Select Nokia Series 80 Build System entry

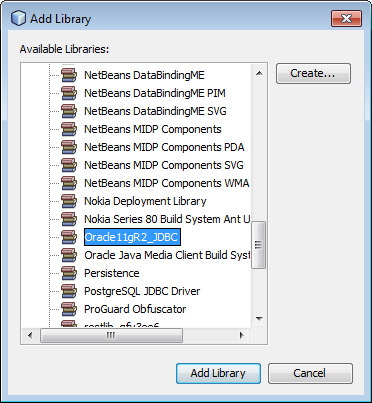(167, 219)
